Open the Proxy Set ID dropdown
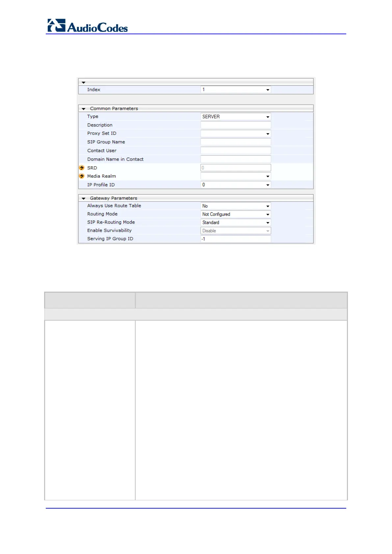The width and height of the screenshot is (392, 554). point(236,134)
